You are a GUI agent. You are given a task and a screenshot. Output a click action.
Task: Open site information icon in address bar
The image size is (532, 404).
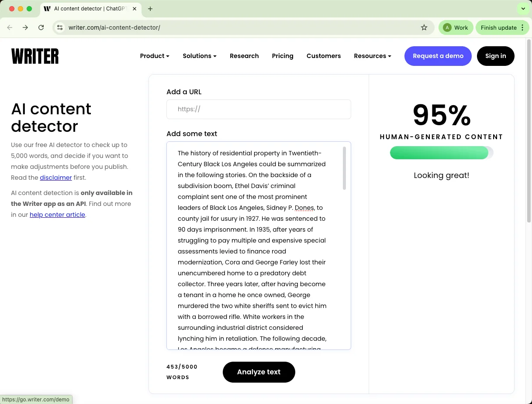pyautogui.click(x=60, y=27)
